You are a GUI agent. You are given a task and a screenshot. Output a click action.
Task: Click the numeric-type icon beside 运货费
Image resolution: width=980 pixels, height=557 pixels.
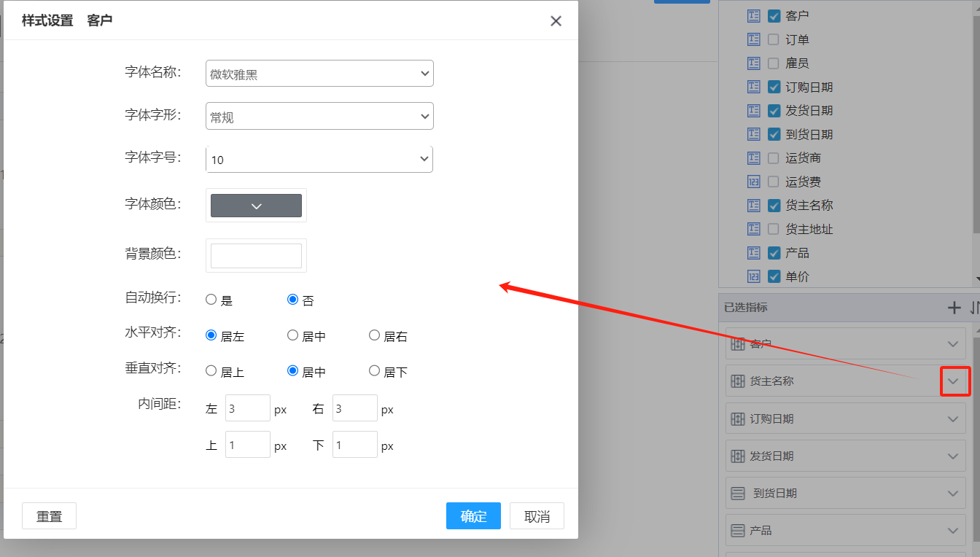pyautogui.click(x=754, y=182)
